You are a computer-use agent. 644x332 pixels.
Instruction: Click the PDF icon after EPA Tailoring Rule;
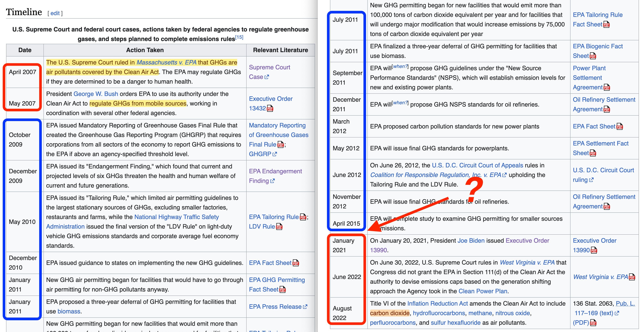coord(303,217)
